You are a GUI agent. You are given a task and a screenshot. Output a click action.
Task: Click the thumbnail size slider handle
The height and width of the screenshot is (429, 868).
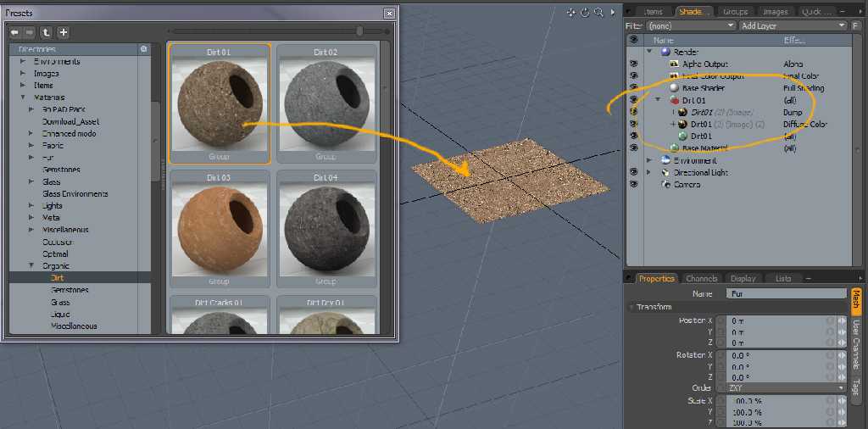(x=360, y=31)
